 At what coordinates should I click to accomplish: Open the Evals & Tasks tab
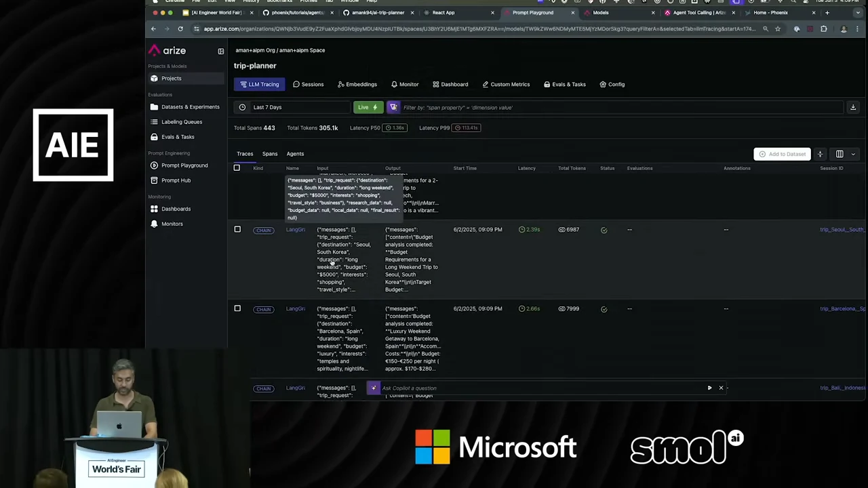tap(565, 85)
